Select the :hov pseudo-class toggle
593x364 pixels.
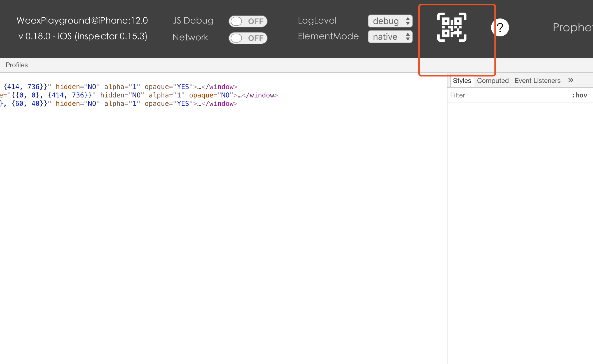[580, 95]
